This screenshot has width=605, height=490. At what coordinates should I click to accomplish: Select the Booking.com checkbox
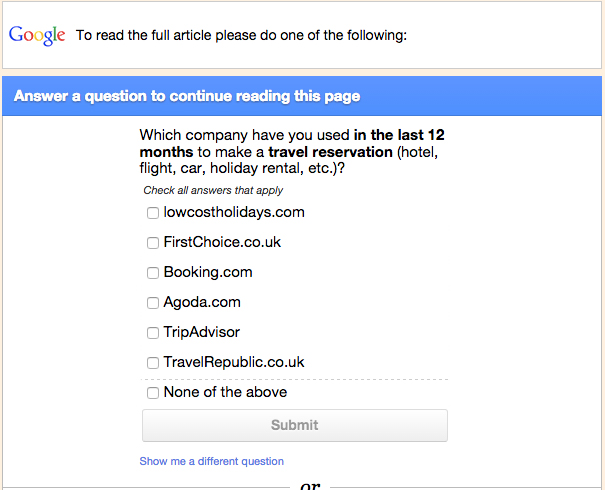click(x=153, y=273)
